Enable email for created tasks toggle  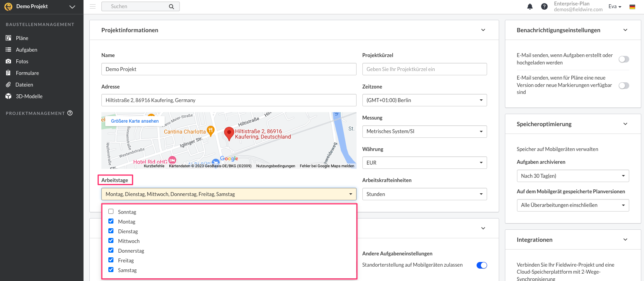click(623, 59)
